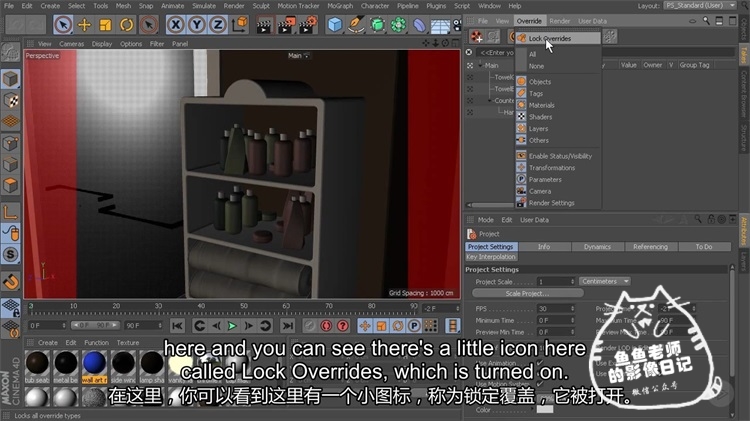The height and width of the screenshot is (421, 750).
Task: Click the Scale Project button
Action: 526,293
